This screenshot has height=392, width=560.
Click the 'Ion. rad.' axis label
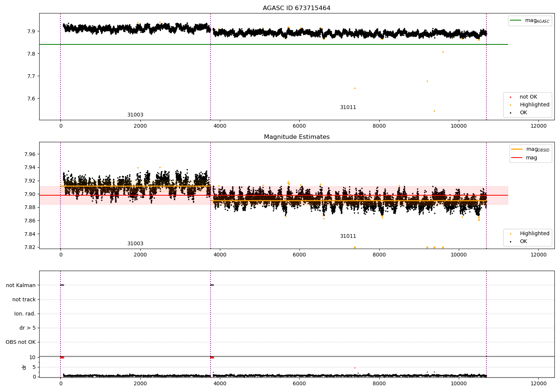[x=25, y=314]
